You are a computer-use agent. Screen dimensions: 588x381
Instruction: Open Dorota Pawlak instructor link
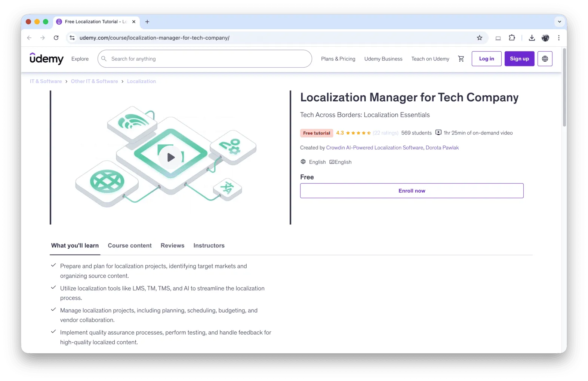click(442, 148)
